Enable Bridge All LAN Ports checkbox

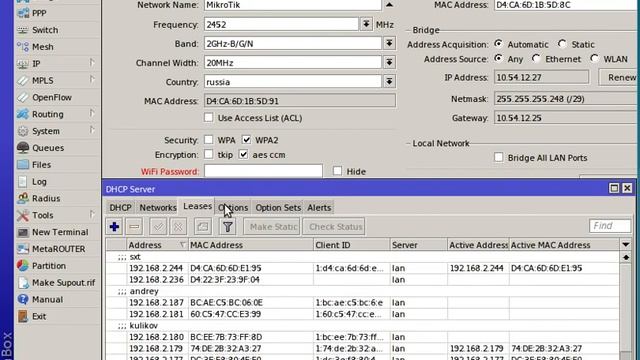498,158
